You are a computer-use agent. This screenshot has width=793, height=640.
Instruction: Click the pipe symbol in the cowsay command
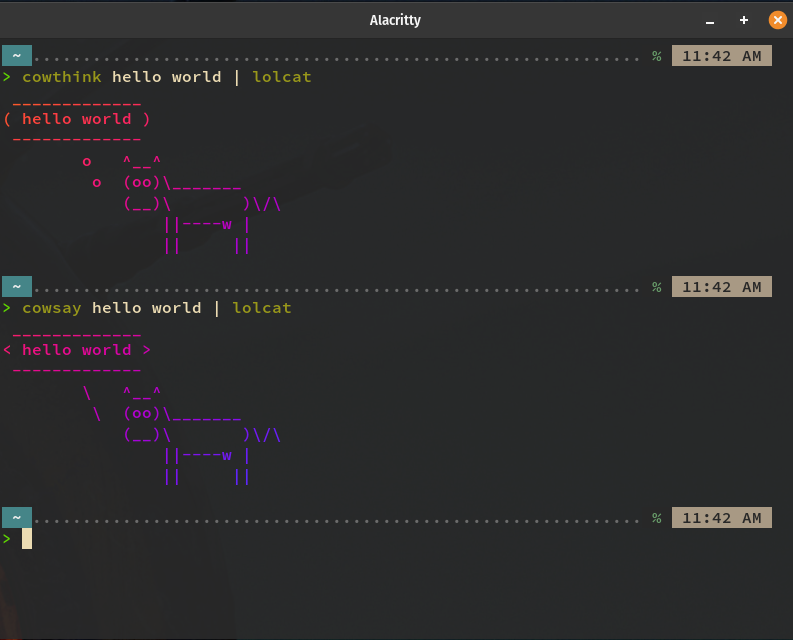pyautogui.click(x=217, y=308)
